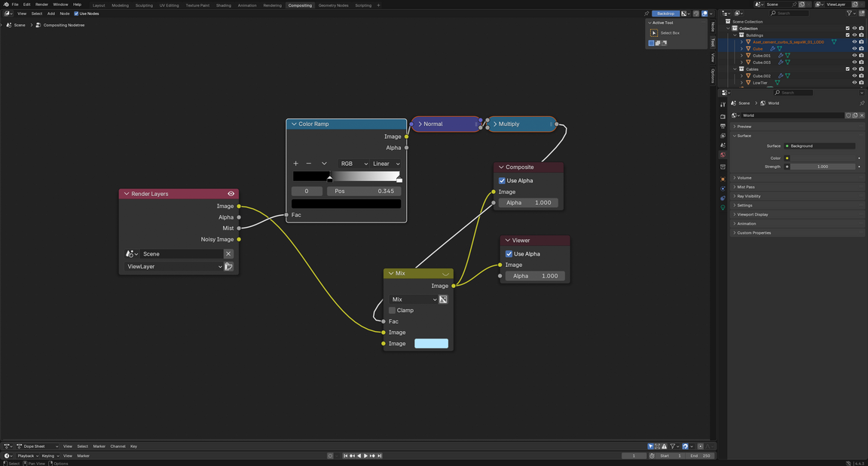Open the Mix blend type dropdown

(x=414, y=299)
